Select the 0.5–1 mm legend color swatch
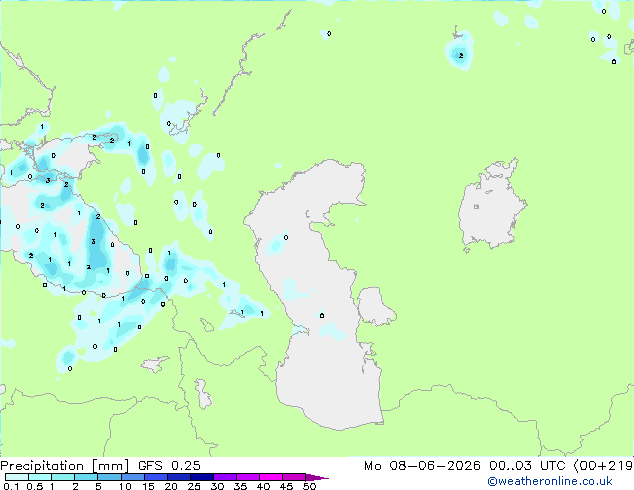Viewport: 634px width, 490px height. click(40, 477)
